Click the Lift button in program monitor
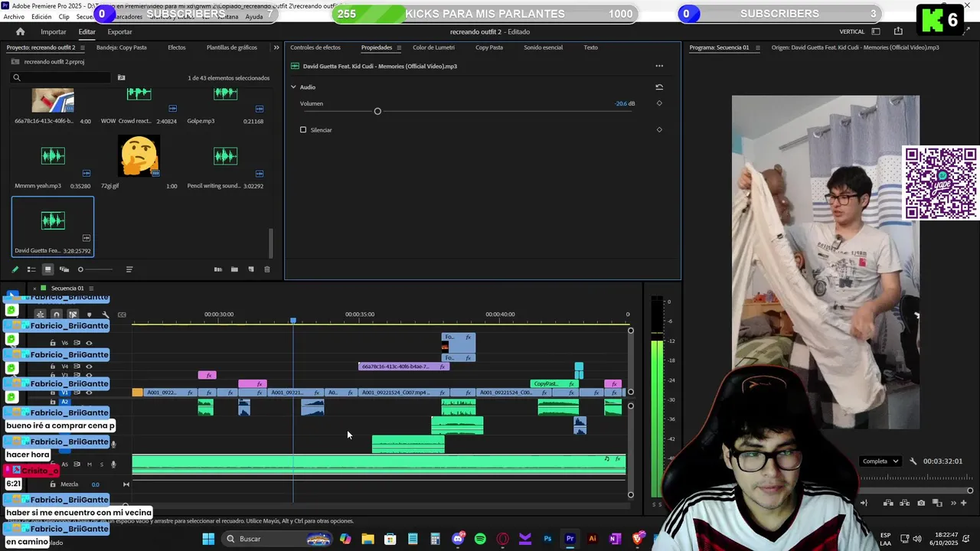The image size is (980, 551). click(888, 503)
